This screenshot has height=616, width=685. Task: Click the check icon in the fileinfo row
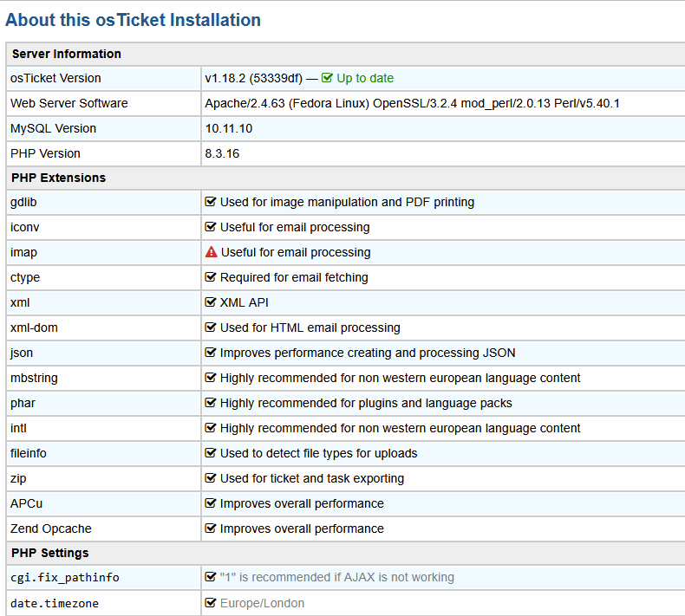[x=211, y=453]
